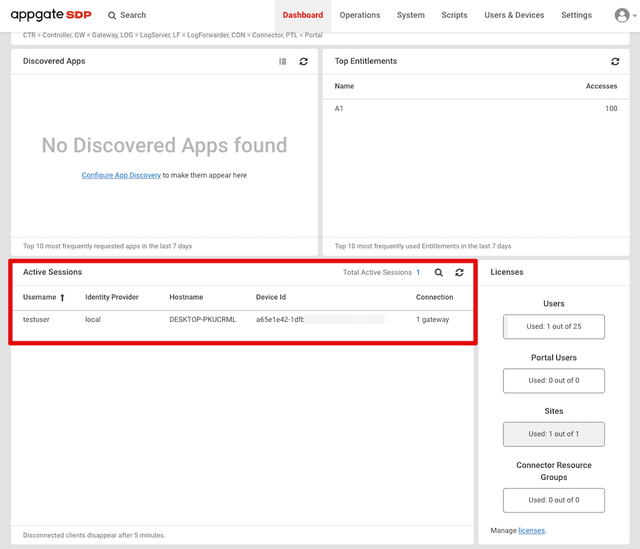Open the System menu
The height and width of the screenshot is (549, 640).
[x=411, y=15]
